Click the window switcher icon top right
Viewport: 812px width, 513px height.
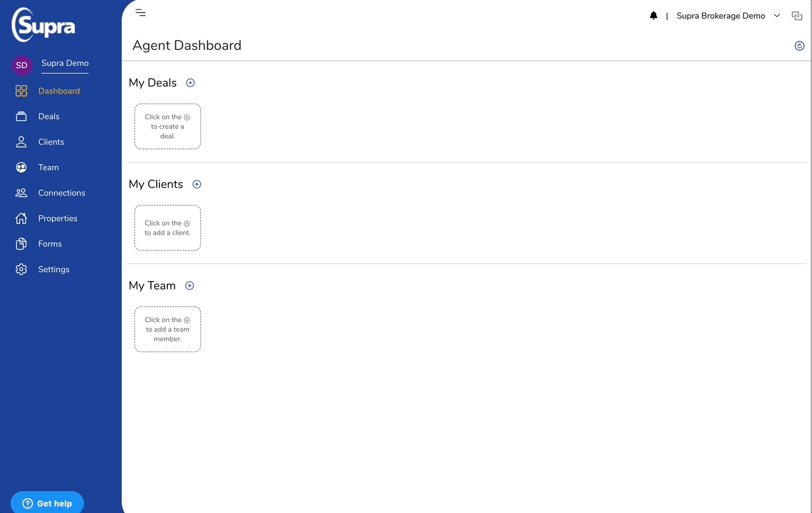tap(797, 15)
